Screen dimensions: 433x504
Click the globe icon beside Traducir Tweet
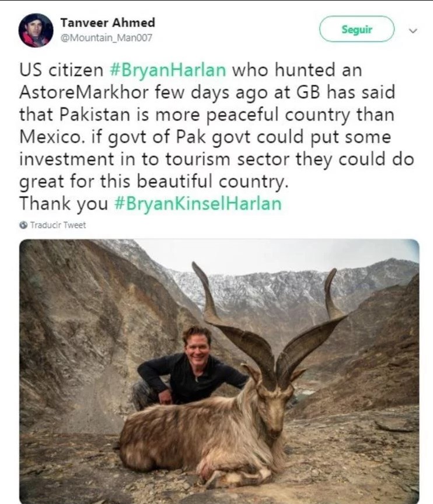pyautogui.click(x=23, y=225)
